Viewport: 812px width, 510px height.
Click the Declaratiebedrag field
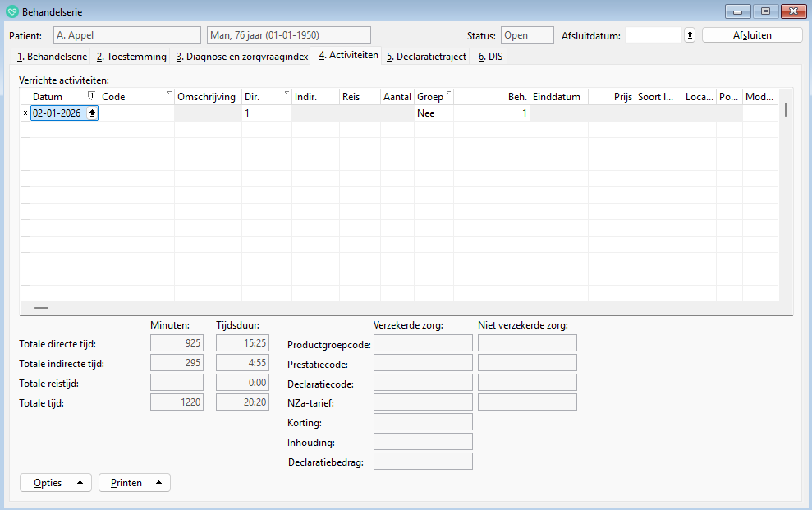[x=423, y=461]
